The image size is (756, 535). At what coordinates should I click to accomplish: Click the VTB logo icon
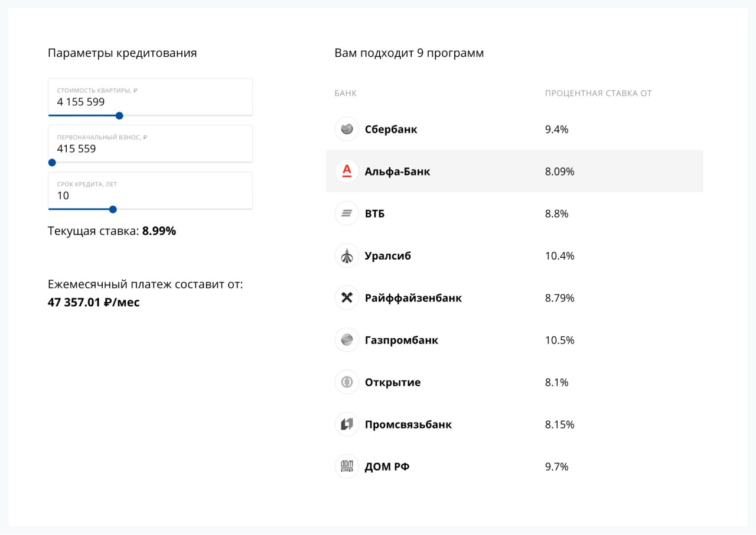click(x=347, y=213)
